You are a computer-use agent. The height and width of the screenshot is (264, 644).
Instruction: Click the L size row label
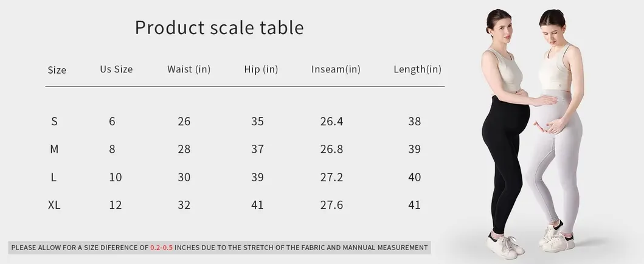point(54,177)
